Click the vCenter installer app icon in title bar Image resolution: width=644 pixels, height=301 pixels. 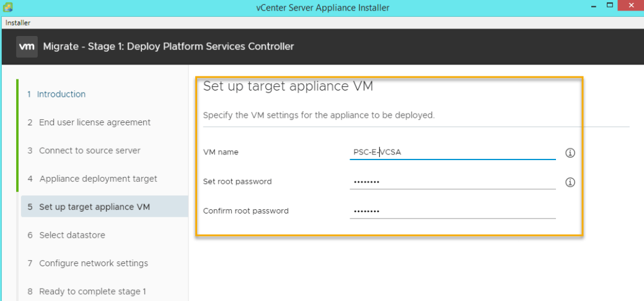click(x=7, y=8)
